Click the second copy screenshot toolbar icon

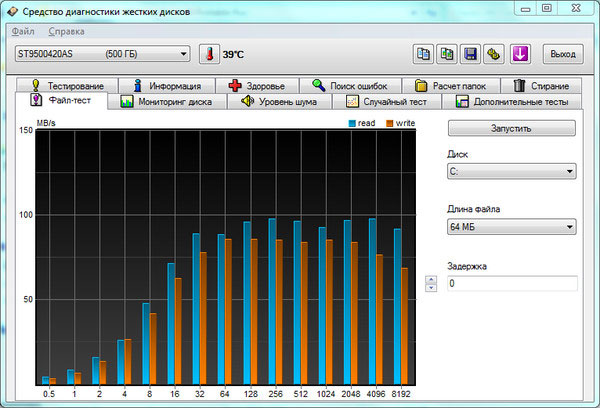(x=447, y=54)
